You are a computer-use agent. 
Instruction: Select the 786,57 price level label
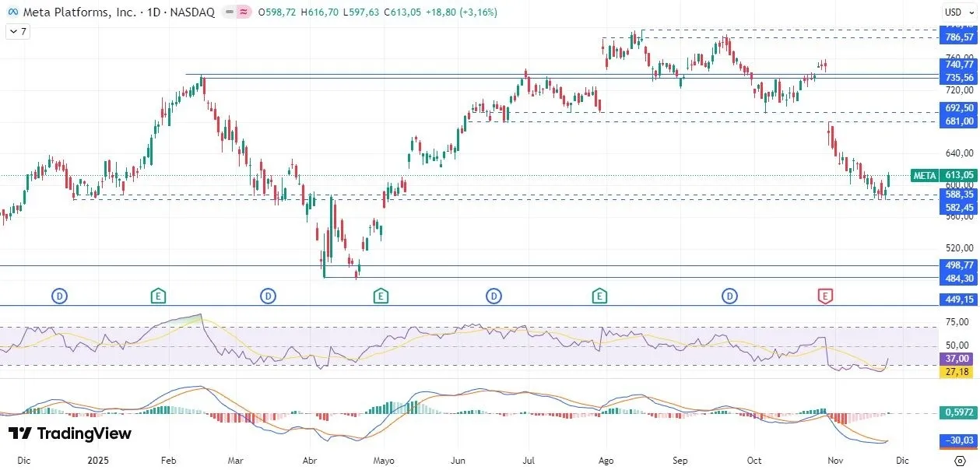pos(959,37)
